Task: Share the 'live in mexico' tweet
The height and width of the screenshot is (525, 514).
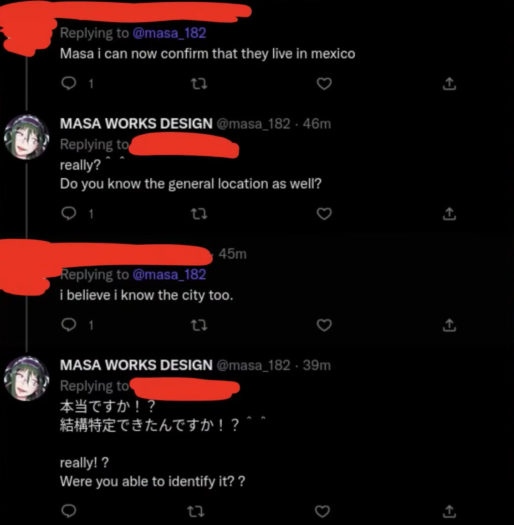Action: pyautogui.click(x=449, y=84)
